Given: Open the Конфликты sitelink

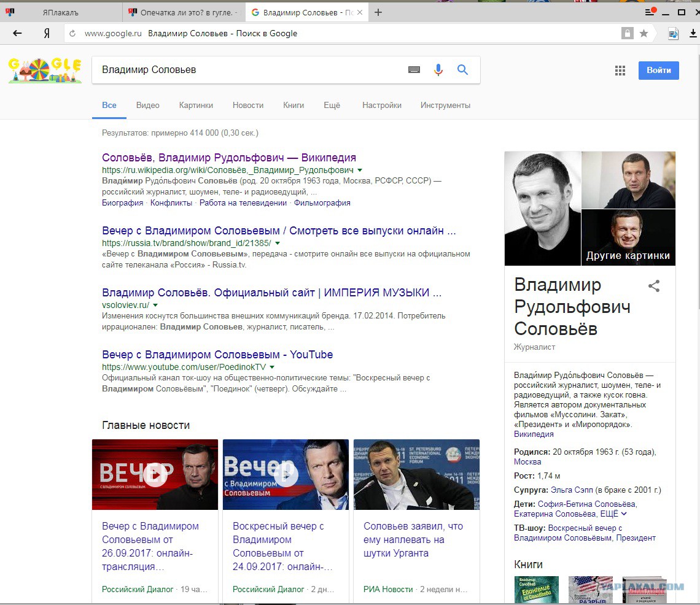Looking at the screenshot, I should (171, 203).
